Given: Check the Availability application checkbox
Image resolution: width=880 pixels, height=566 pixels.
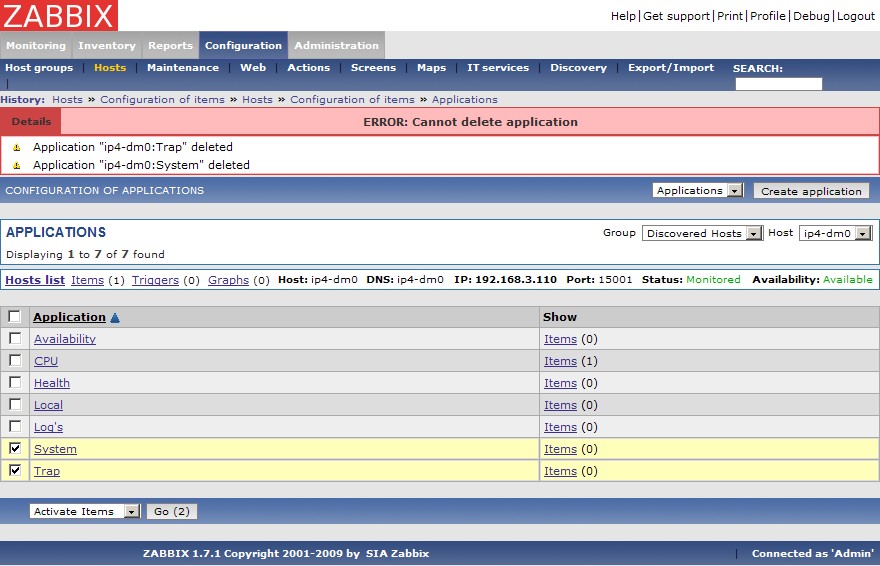Looking at the screenshot, I should 15,338.
